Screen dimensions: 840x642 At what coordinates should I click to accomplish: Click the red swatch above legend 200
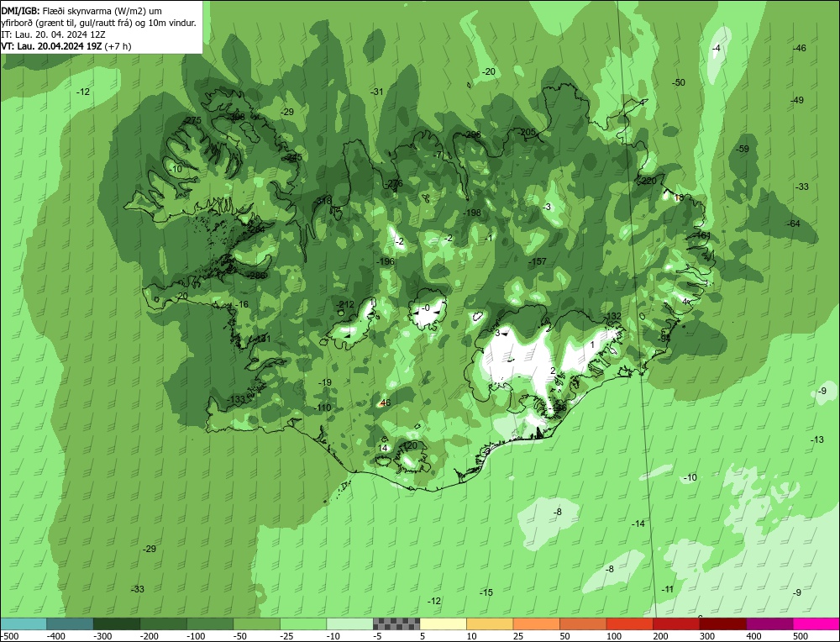click(676, 624)
